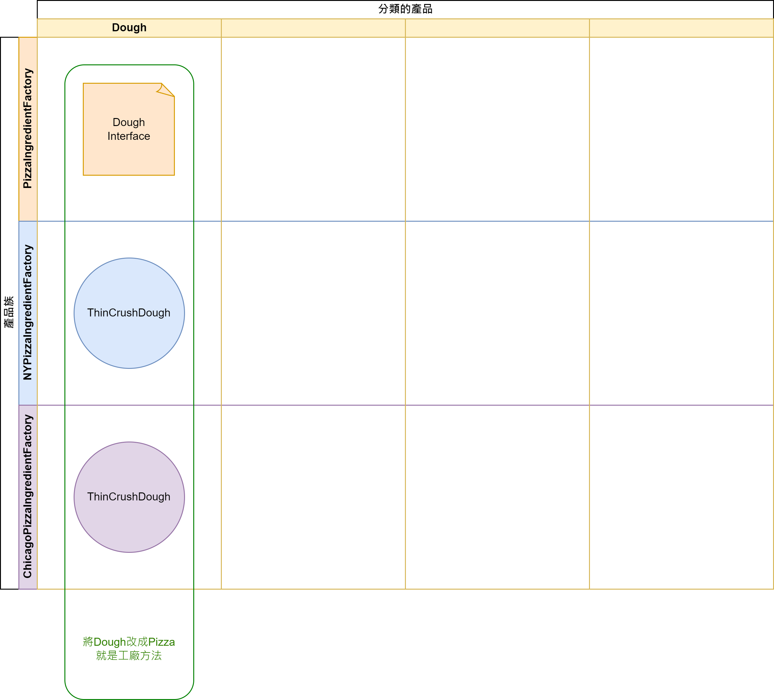
Task: Select the Dough column header
Action: (129, 28)
